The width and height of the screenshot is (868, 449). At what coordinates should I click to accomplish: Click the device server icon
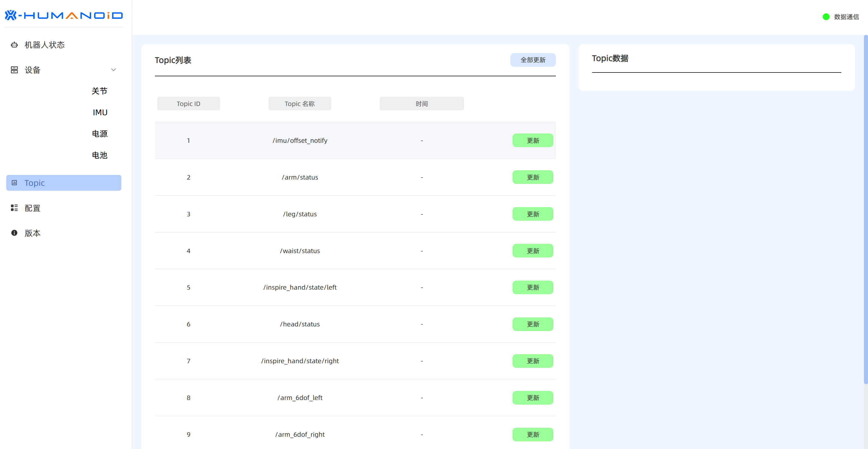[14, 70]
